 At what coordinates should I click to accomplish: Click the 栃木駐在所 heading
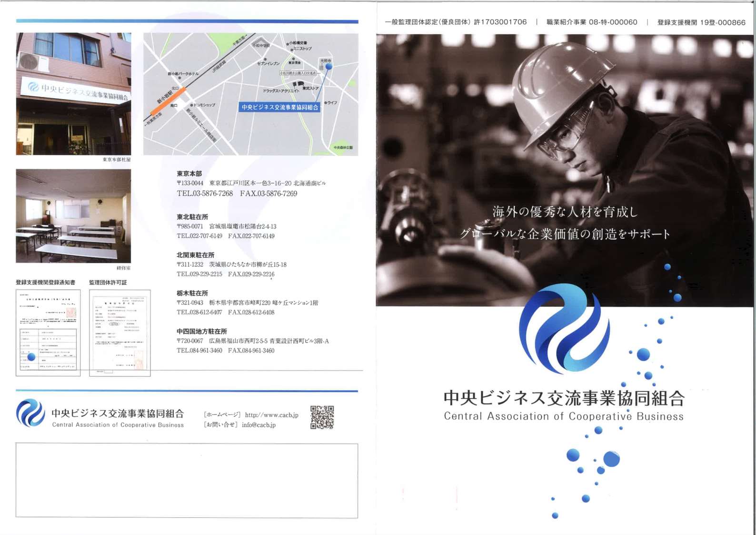click(x=192, y=293)
